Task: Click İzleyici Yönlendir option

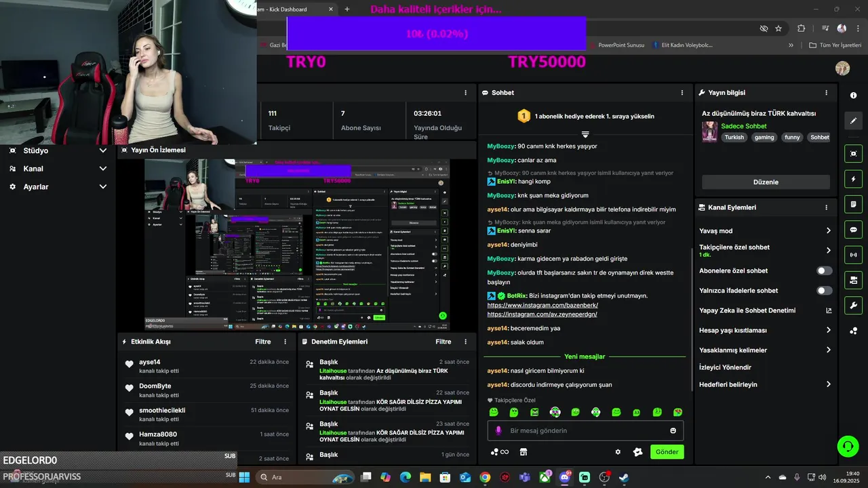Action: [725, 367]
